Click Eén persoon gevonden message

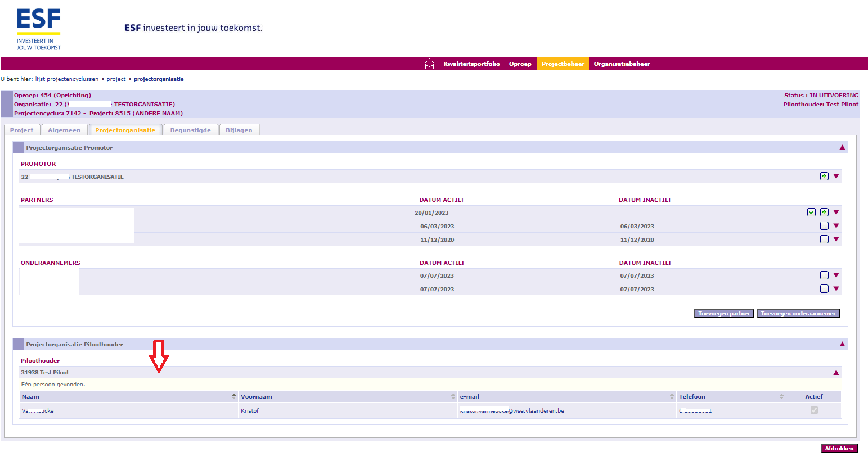(x=53, y=385)
